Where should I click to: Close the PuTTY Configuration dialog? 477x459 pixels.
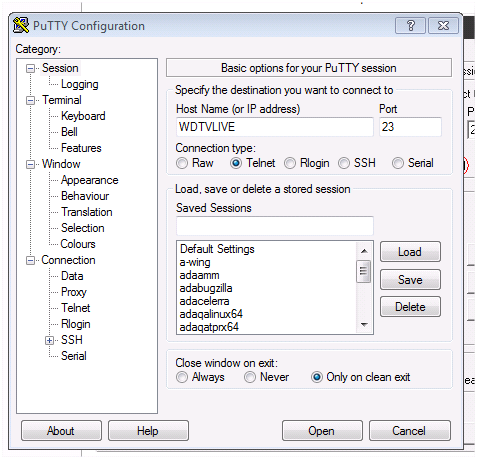coord(443,25)
